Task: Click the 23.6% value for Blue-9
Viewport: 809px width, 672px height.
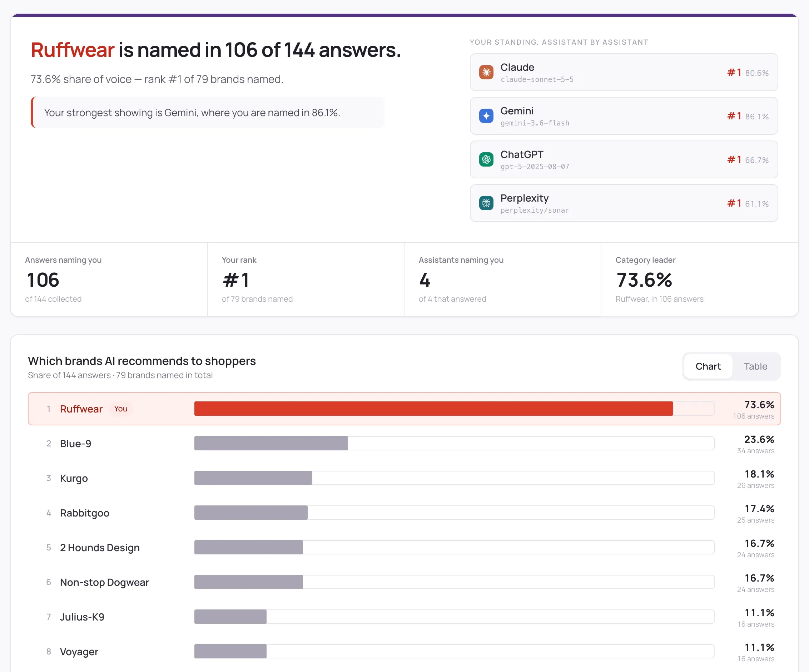Action: tap(759, 439)
